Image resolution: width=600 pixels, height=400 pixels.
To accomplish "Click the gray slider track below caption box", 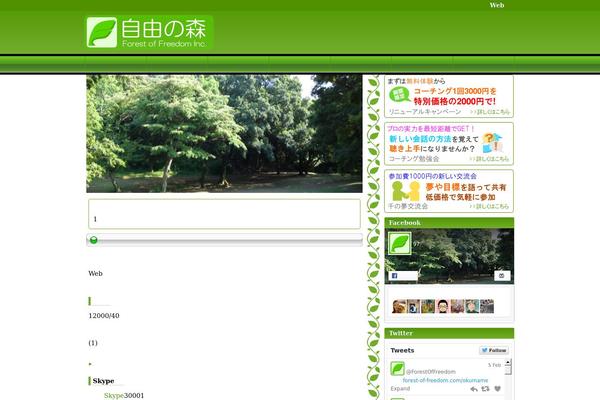I will [x=224, y=240].
